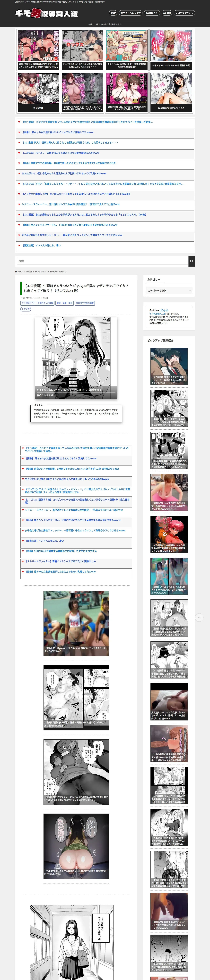Click the home icon in breadcrumb
Viewport: 210px width, 980px height.
pos(16,272)
